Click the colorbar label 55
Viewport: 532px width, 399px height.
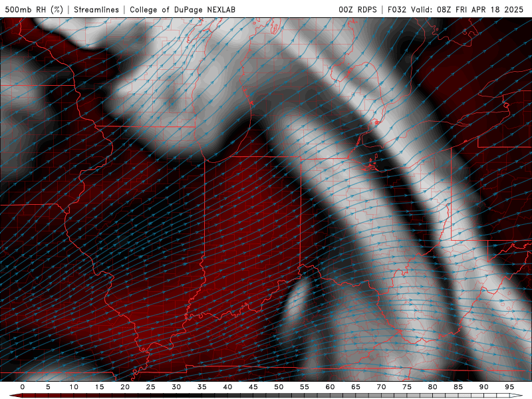[x=305, y=387]
